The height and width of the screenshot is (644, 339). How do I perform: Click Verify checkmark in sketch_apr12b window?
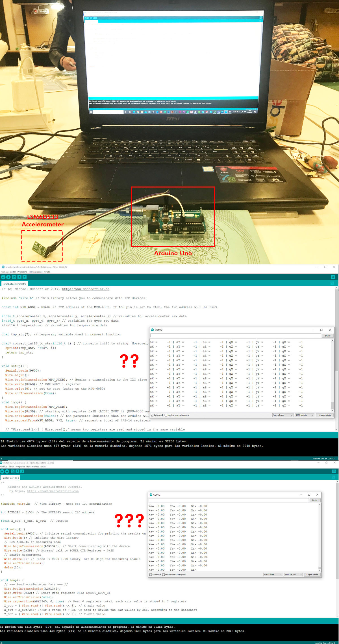tap(2, 471)
